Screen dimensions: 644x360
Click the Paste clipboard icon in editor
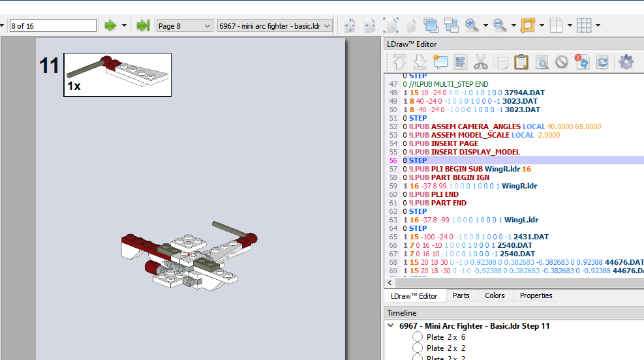click(521, 62)
